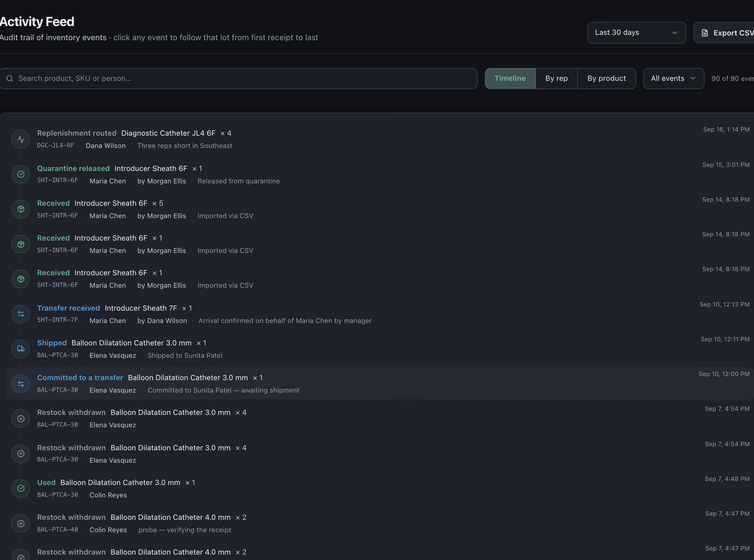Open the Last 30 days dropdown
The height and width of the screenshot is (560, 754).
pyautogui.click(x=636, y=33)
